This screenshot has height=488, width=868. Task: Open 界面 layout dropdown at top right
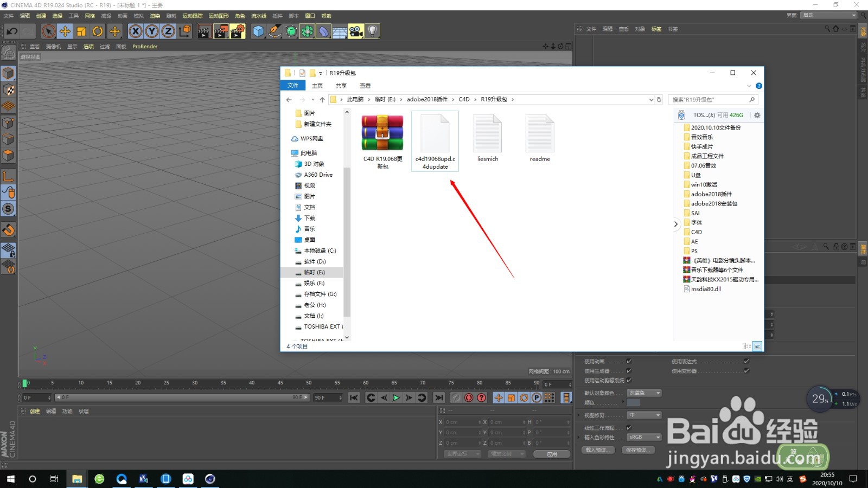click(829, 15)
